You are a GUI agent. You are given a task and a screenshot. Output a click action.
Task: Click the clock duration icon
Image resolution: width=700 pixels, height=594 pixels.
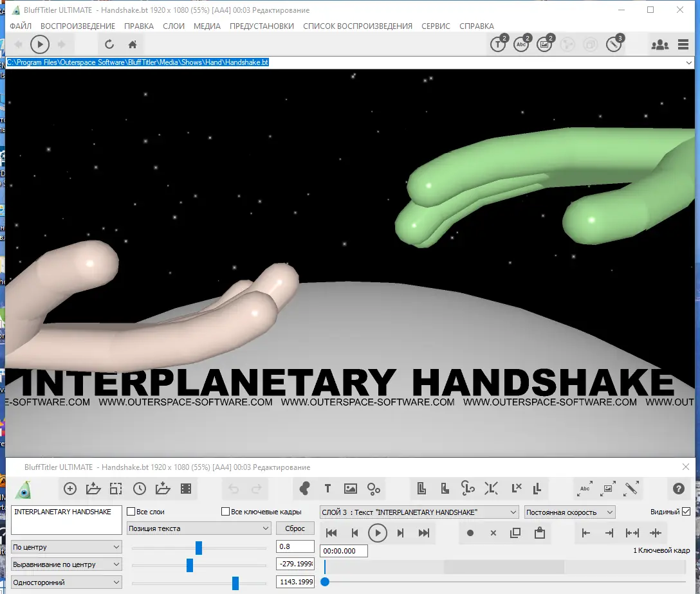(140, 489)
